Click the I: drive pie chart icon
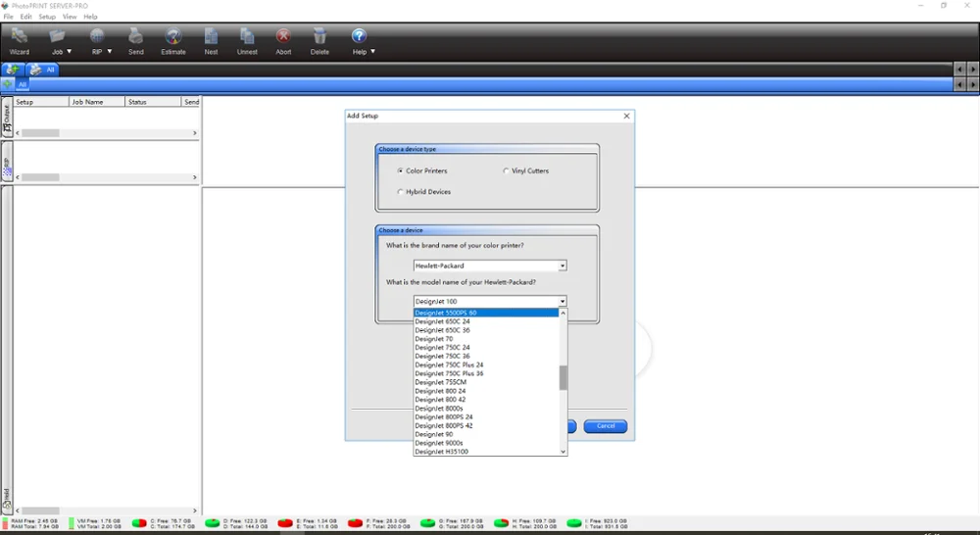Image resolution: width=980 pixels, height=535 pixels. pyautogui.click(x=573, y=523)
